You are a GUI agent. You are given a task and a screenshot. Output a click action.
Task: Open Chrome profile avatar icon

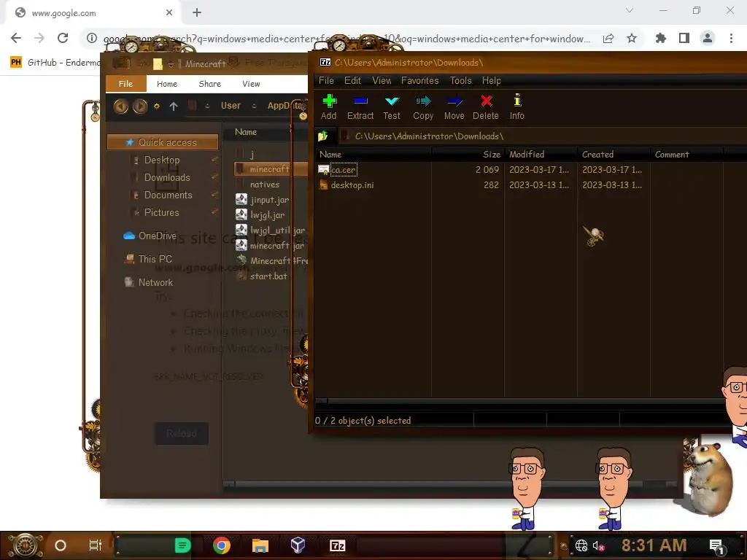708,38
